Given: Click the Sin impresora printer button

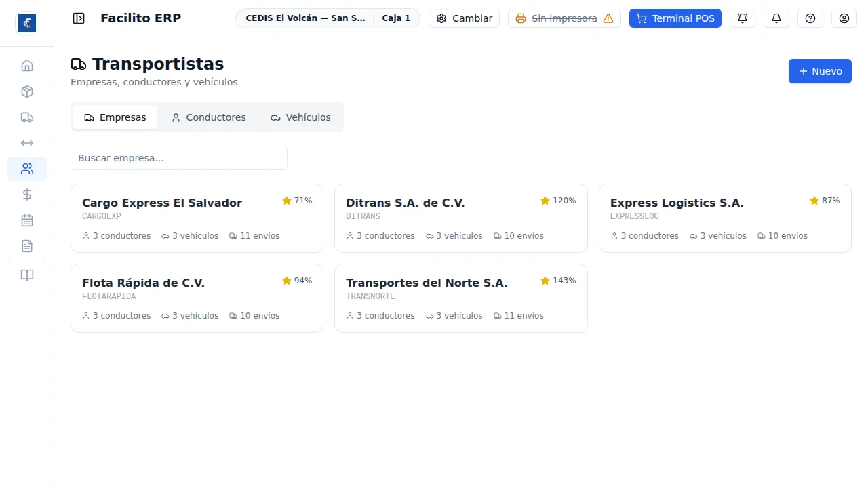Looking at the screenshot, I should tap(564, 18).
